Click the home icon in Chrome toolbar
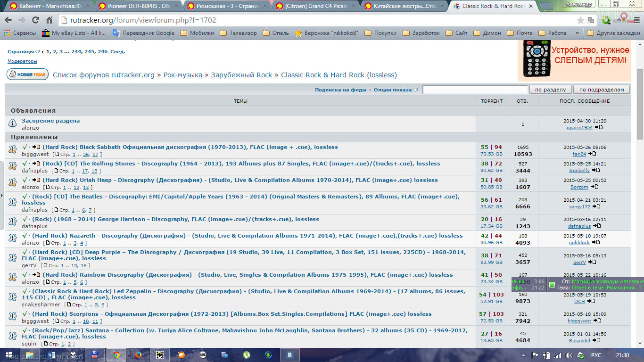The height and width of the screenshot is (362, 644). (49, 20)
